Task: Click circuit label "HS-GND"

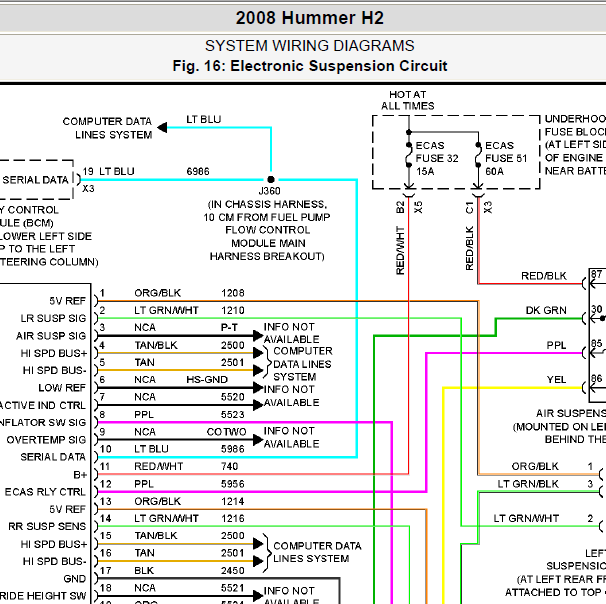Action: pyautogui.click(x=207, y=379)
